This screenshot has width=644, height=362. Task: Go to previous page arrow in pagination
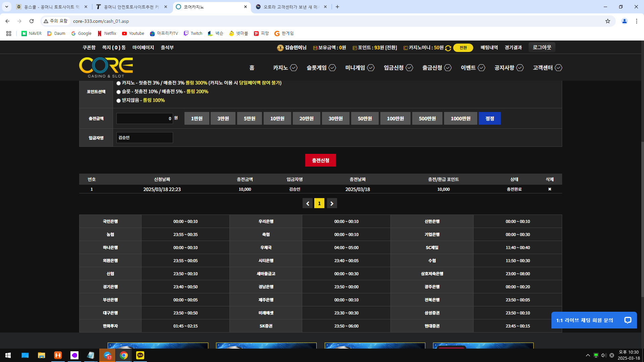[x=307, y=203]
